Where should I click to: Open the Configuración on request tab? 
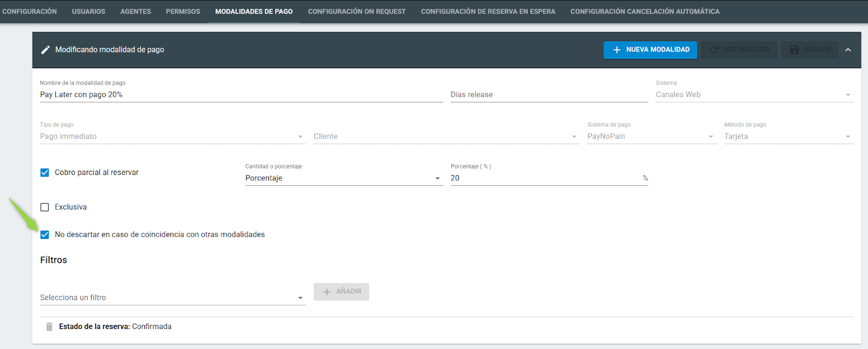pyautogui.click(x=357, y=11)
